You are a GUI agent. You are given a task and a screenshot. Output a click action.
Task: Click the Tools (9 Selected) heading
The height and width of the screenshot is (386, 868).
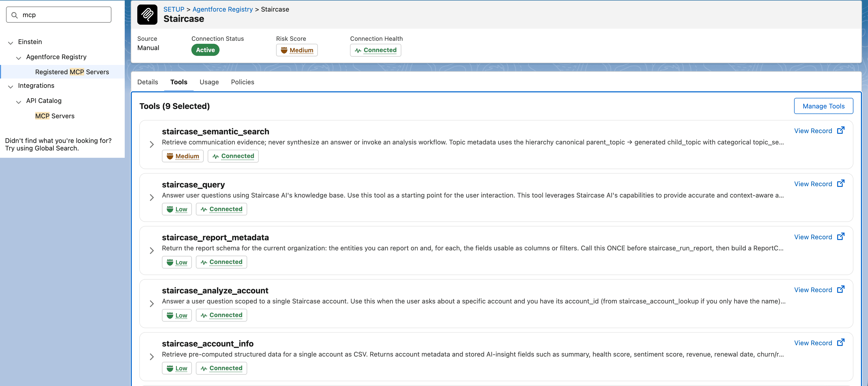tap(175, 106)
